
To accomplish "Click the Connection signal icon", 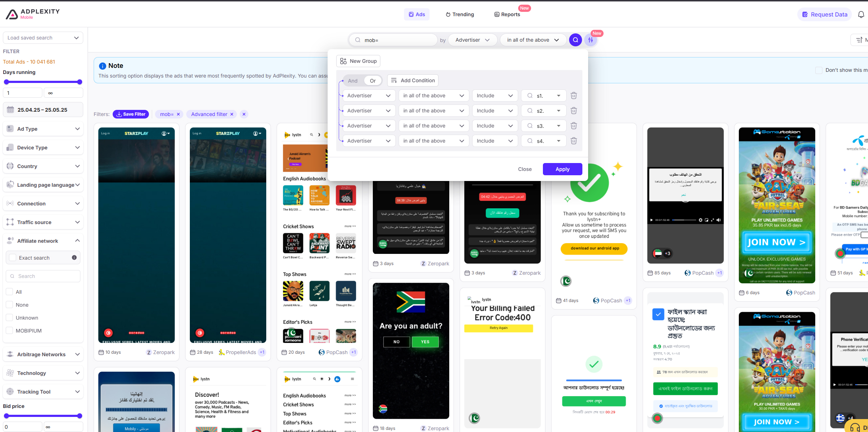I will [x=10, y=203].
